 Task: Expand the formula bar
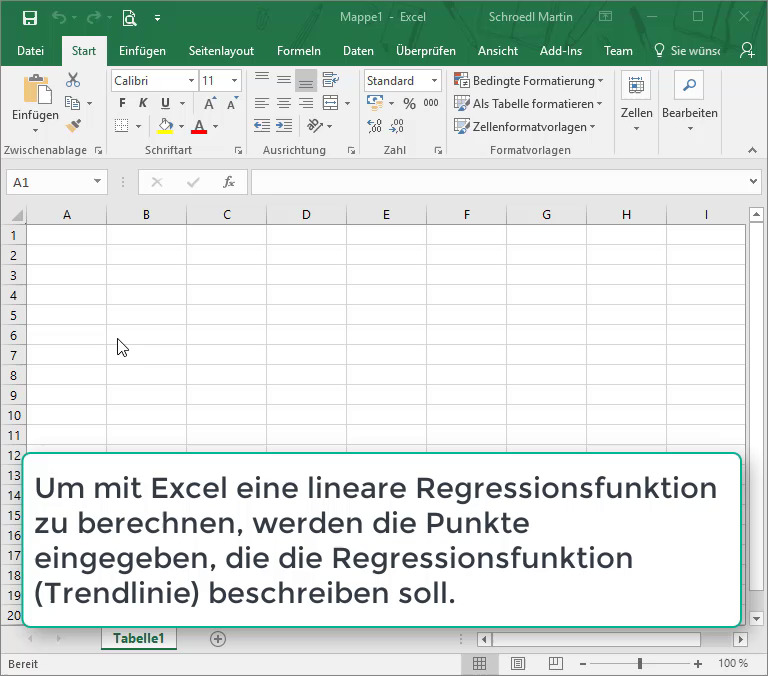[753, 182]
